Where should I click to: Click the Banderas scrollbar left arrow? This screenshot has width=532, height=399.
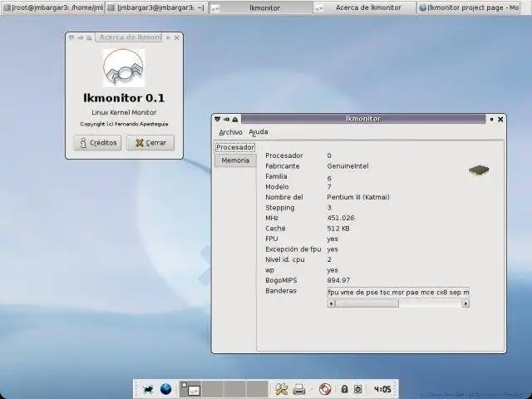tap(332, 303)
